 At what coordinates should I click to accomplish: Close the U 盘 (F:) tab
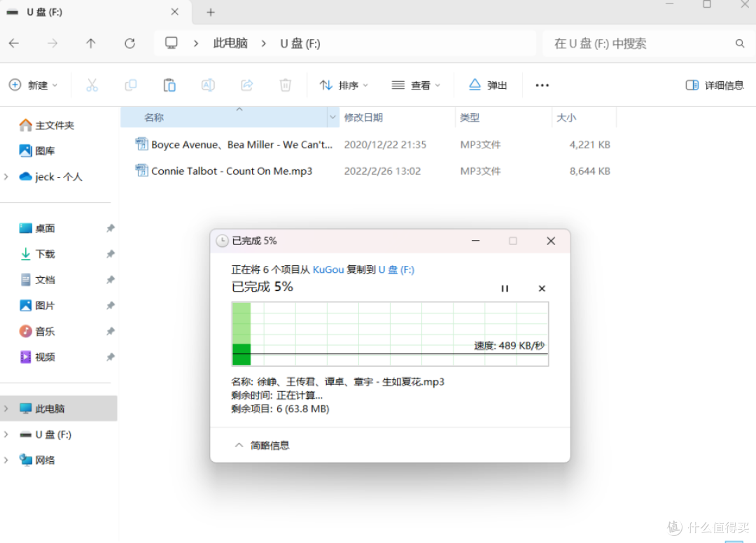coord(174,12)
